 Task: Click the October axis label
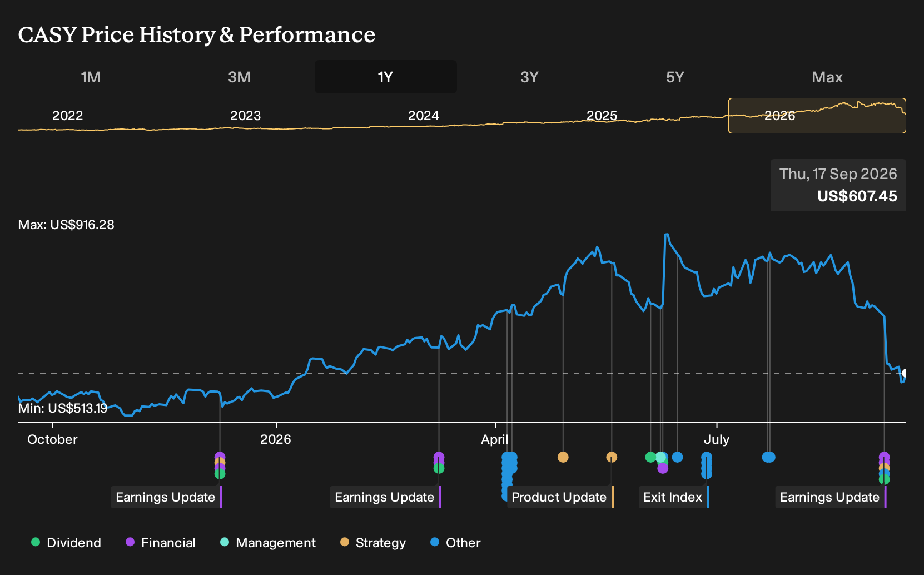coord(52,439)
